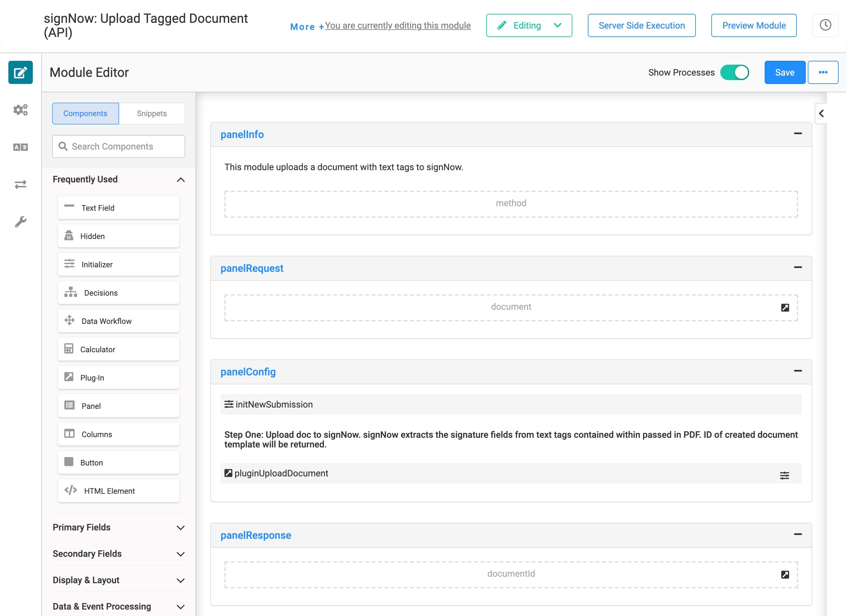This screenshot has width=847, height=616.
Task: Select the document field placeholder
Action: [x=511, y=308]
